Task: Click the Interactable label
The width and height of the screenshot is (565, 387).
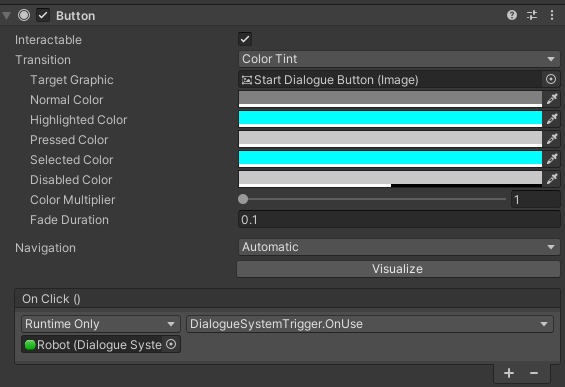Action: pos(48,40)
